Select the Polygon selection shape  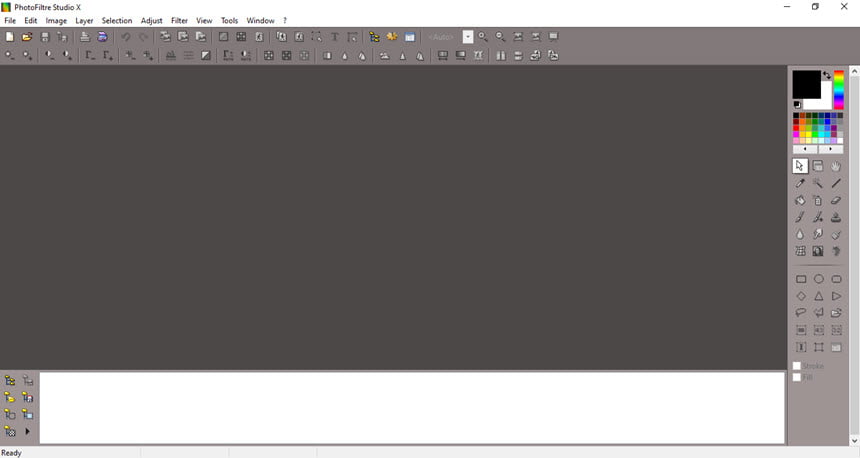coord(818,313)
